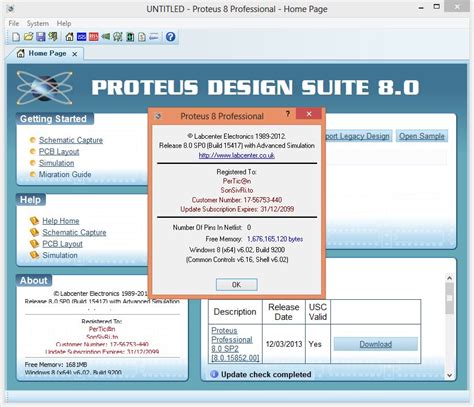Viewport: 474px width, 407px height.
Task: Save the project with the floppy icon
Action: (41, 37)
